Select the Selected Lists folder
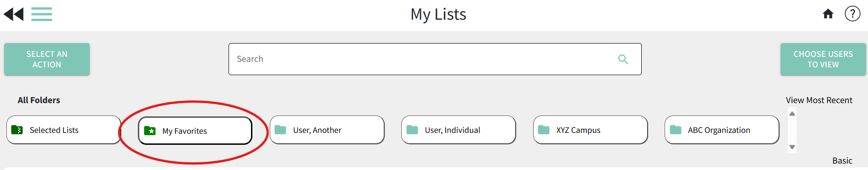The image size is (868, 170). click(64, 130)
